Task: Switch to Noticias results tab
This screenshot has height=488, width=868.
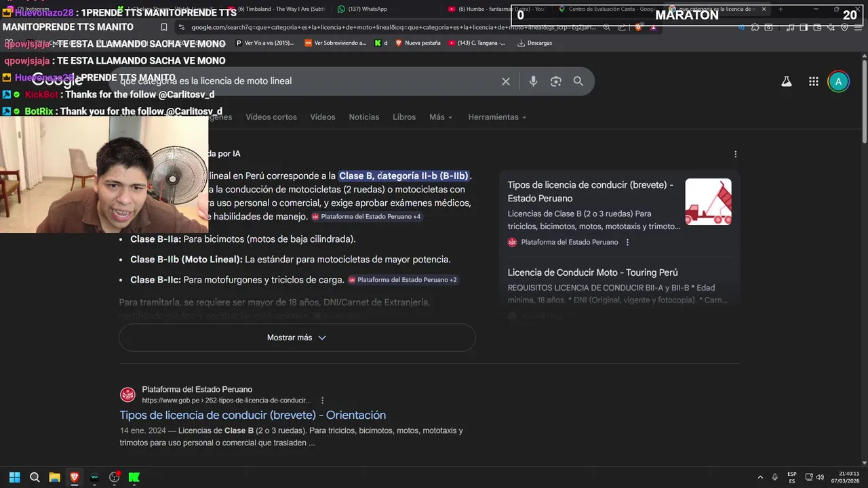Action: [x=364, y=117]
